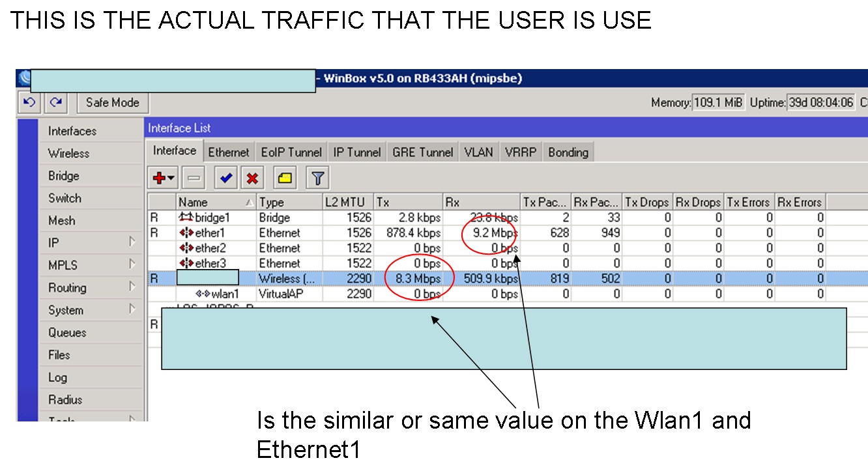Switch to the VLAN tab
The width and height of the screenshot is (868, 469).
(x=479, y=152)
